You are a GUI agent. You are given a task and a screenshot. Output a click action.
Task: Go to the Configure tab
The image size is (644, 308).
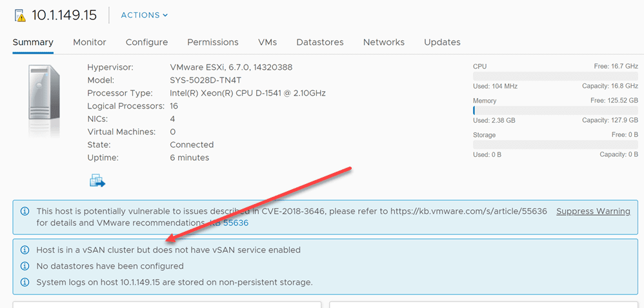[x=146, y=42]
